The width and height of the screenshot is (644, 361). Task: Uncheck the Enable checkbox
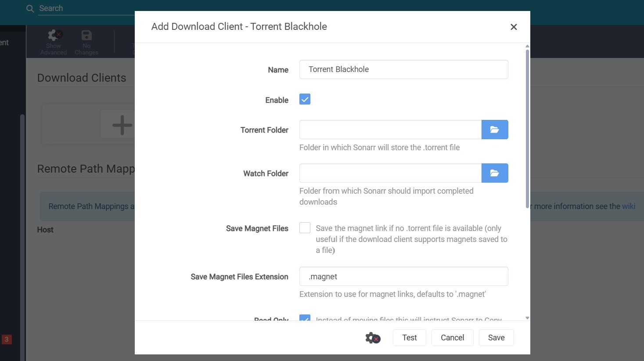[305, 99]
